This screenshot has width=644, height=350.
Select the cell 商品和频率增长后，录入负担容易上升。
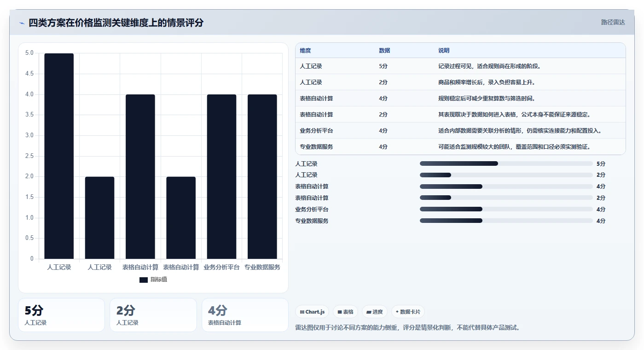[x=487, y=82]
